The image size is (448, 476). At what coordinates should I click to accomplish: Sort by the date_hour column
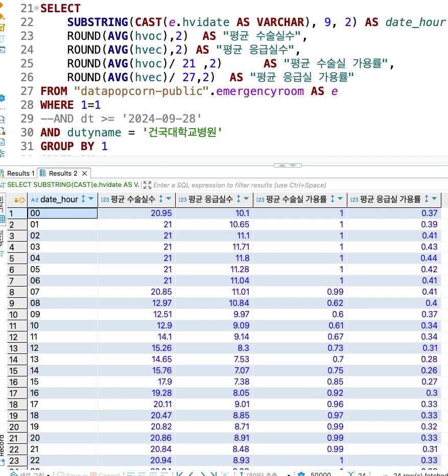83,199
